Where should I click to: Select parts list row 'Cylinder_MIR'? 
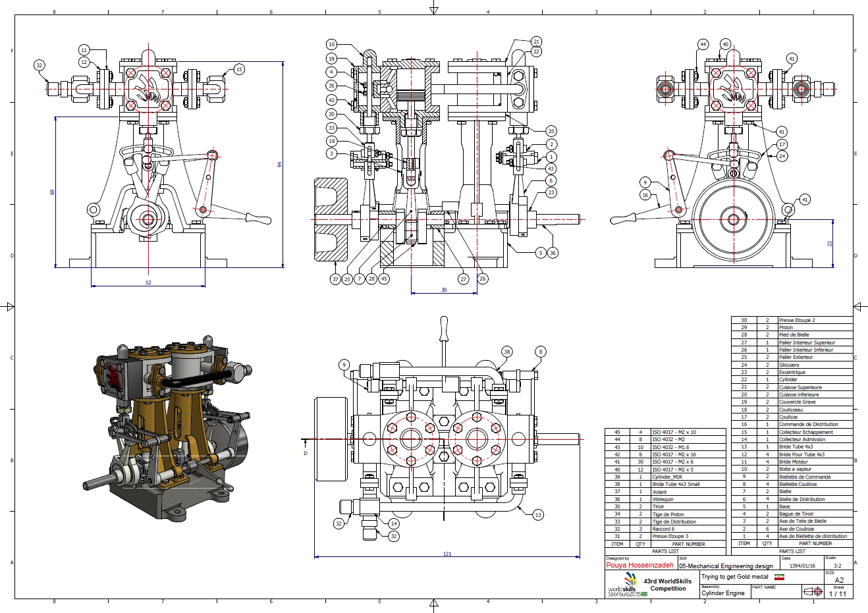(665, 477)
